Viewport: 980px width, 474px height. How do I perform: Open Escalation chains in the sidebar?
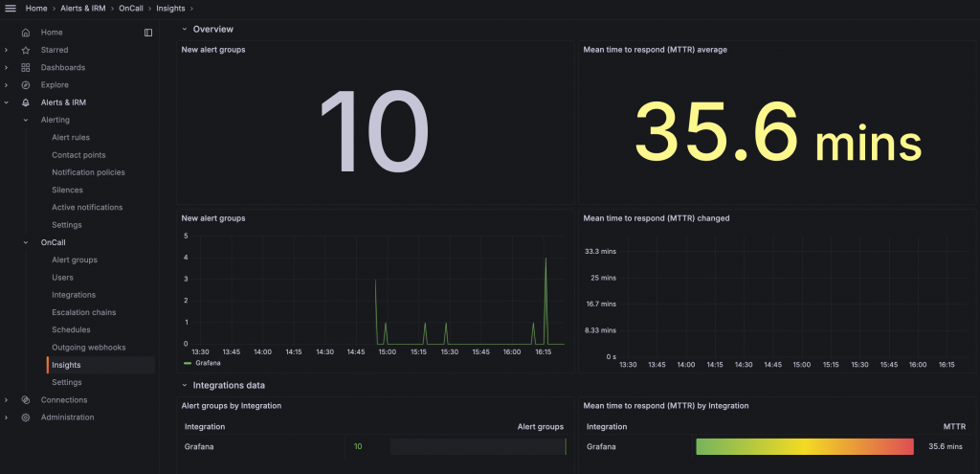tap(84, 313)
